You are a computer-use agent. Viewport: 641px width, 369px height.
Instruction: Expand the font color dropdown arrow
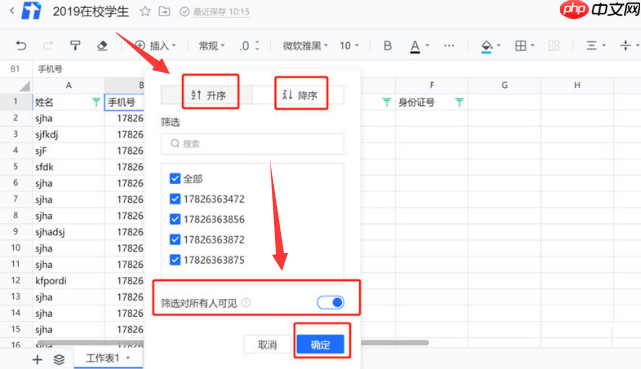pos(427,45)
